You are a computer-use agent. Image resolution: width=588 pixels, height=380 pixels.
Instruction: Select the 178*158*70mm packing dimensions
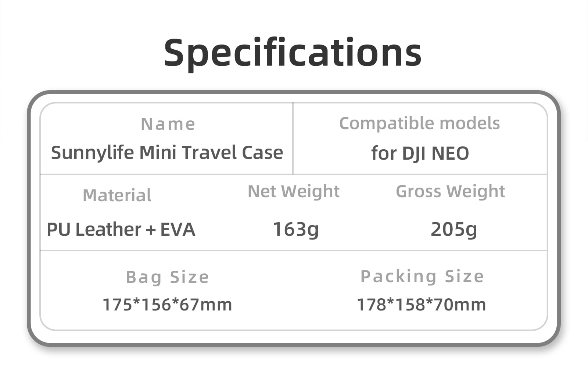click(x=421, y=305)
